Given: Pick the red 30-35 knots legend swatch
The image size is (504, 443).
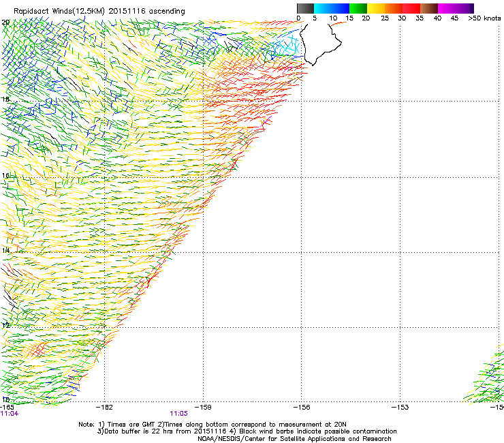Looking at the screenshot, I should point(411,8).
